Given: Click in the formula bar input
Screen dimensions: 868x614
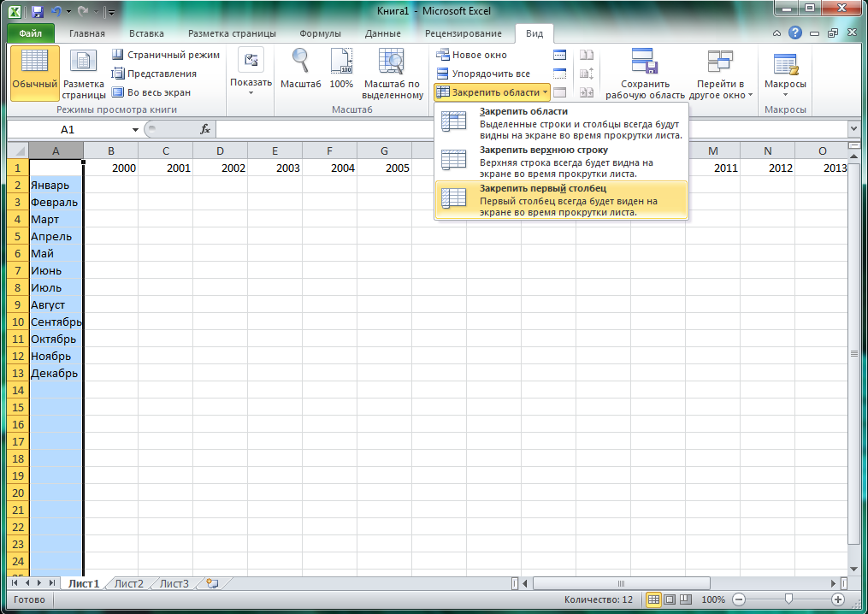Looking at the screenshot, I should click(531, 129).
